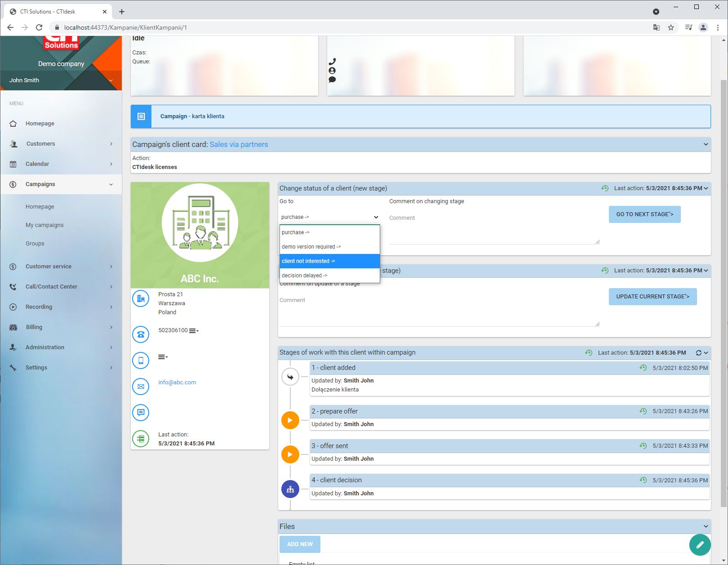This screenshot has height=565, width=728.
Task: Choose 'decision delayed ->' option
Action: [x=330, y=276]
